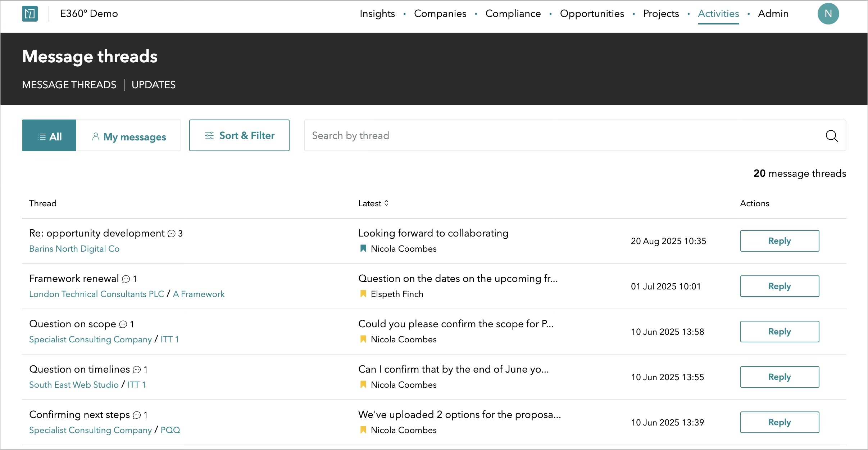
Task: Open the Sort & Filter options
Action: pos(239,135)
